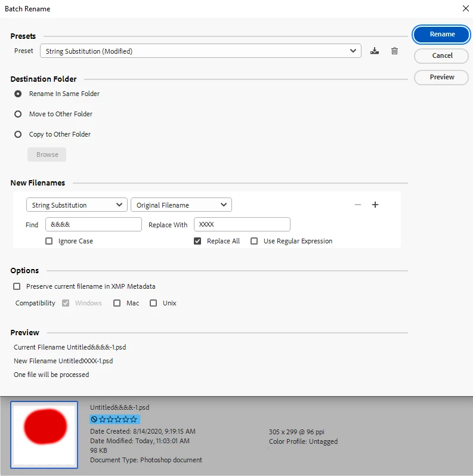
Task: Click Color Profile: Untagged text
Action: (303, 441)
